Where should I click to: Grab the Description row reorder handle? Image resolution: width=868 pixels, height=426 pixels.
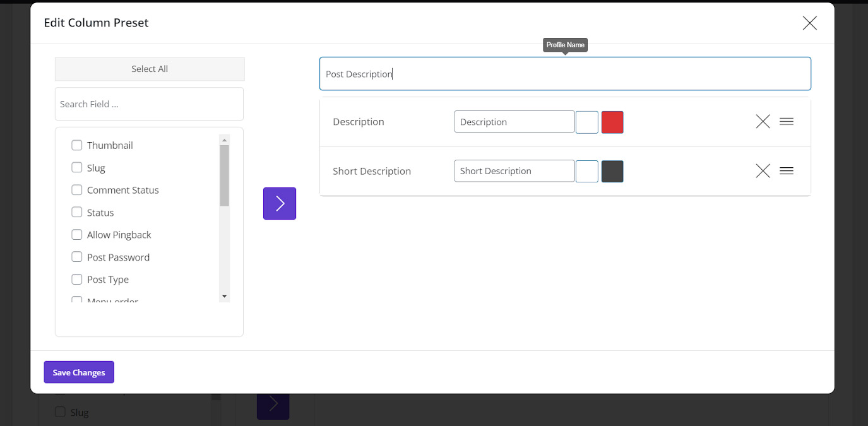click(x=786, y=122)
